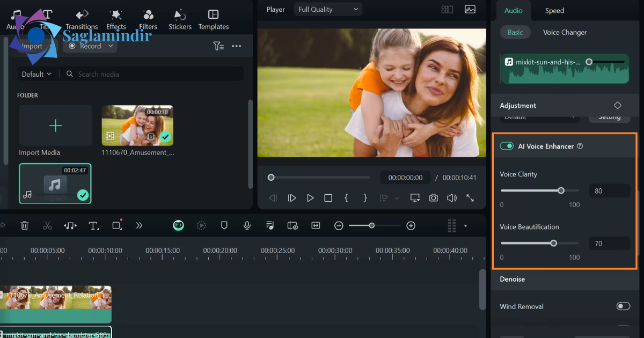
Task: Select the crop tool icon
Action: click(117, 226)
